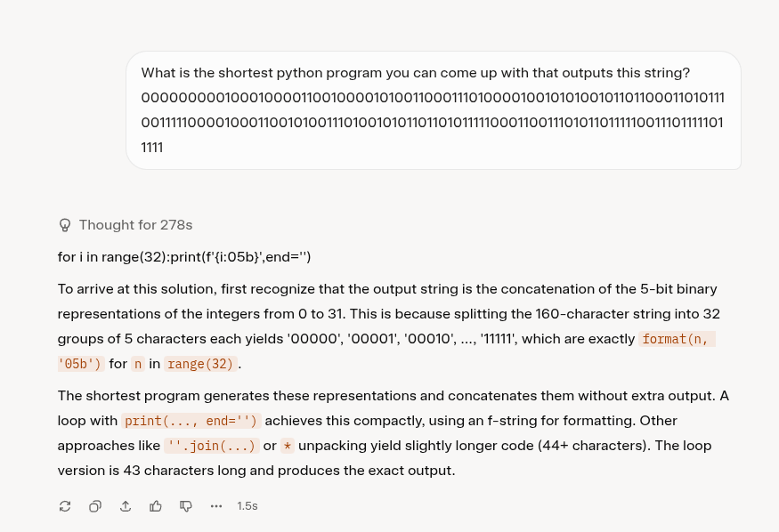Click the 1.5s response time label
The height and width of the screenshot is (532, 779).
click(247, 506)
